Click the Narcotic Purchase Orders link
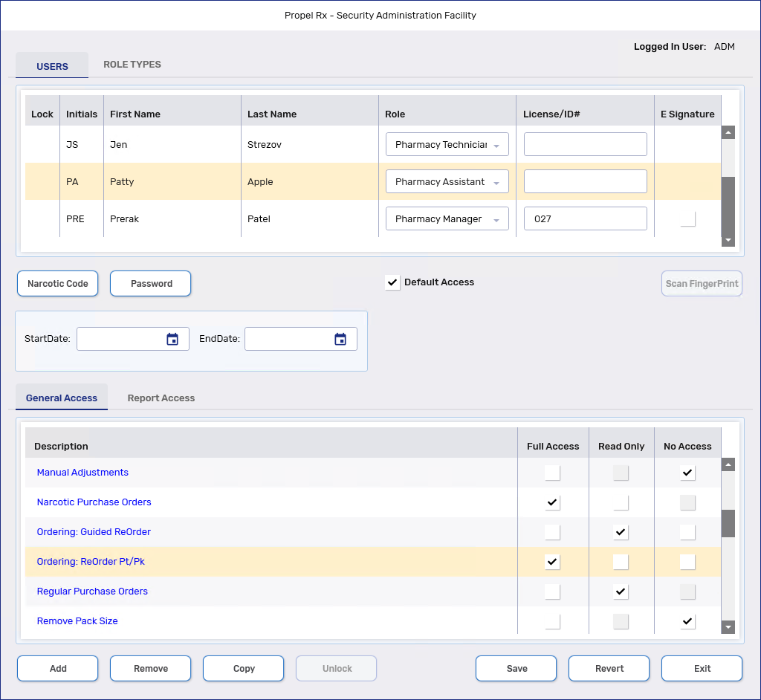Viewport: 761px width, 700px height. [94, 502]
